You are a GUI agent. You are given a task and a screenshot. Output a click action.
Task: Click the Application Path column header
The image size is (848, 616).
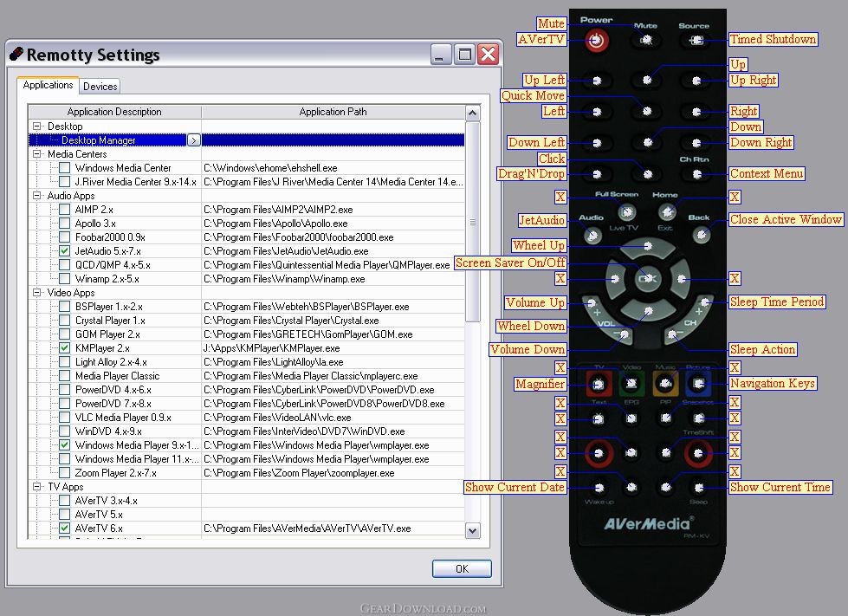(x=333, y=112)
